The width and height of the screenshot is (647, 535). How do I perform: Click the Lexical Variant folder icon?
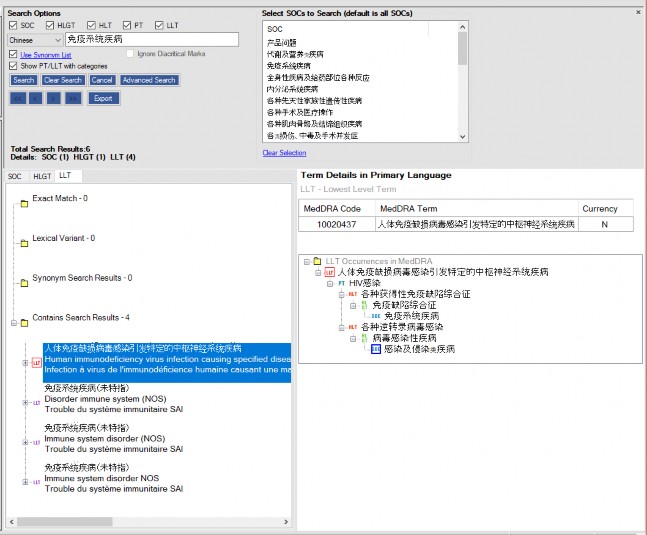click(23, 243)
